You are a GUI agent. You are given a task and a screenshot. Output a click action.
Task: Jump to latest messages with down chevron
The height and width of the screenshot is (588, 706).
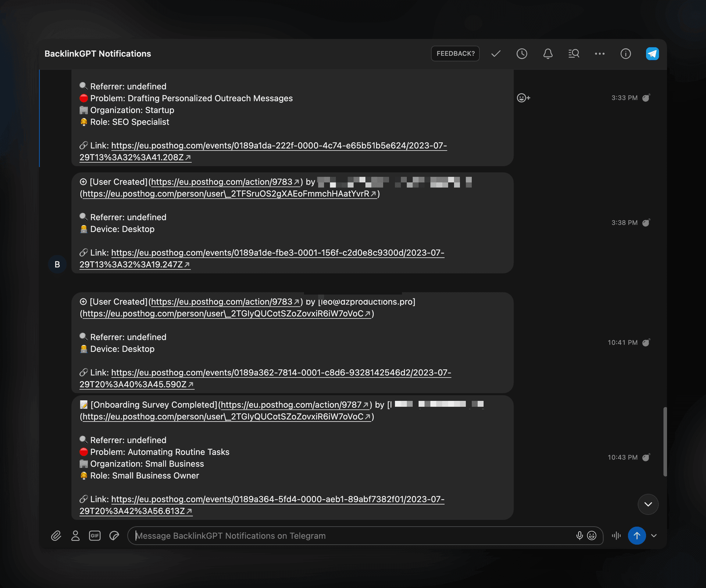click(648, 504)
